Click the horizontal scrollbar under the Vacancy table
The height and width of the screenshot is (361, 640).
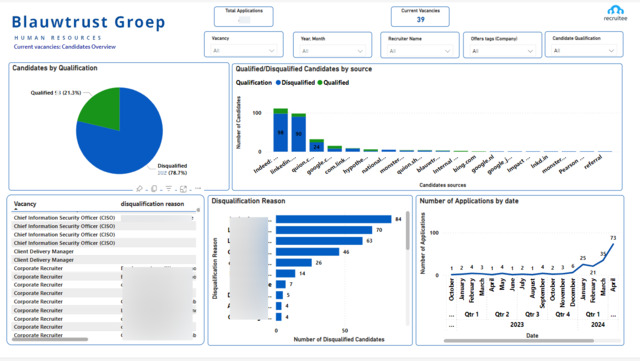click(x=50, y=339)
